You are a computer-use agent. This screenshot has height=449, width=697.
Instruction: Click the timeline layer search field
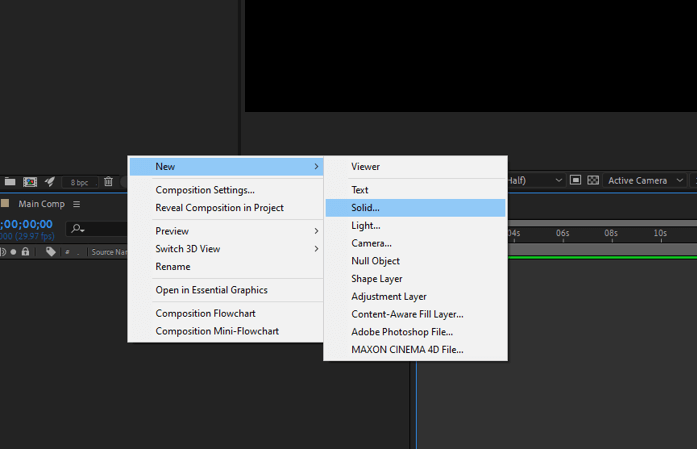pos(97,229)
